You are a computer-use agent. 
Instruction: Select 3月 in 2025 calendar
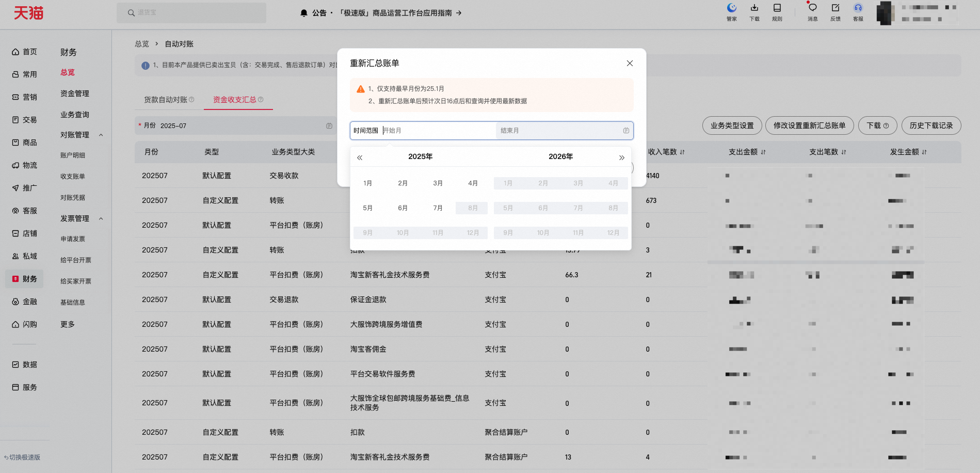point(438,183)
